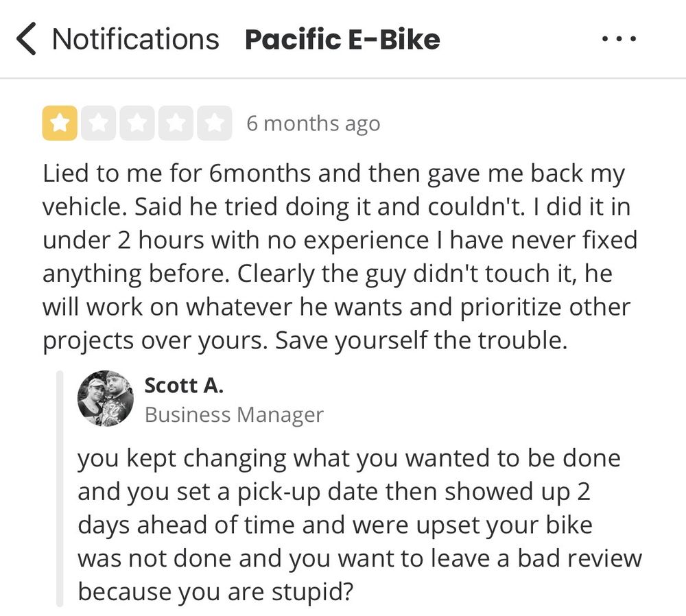Screen dimensions: 686x616
Task: Click the gray reply quote bar
Action: pos(60,488)
